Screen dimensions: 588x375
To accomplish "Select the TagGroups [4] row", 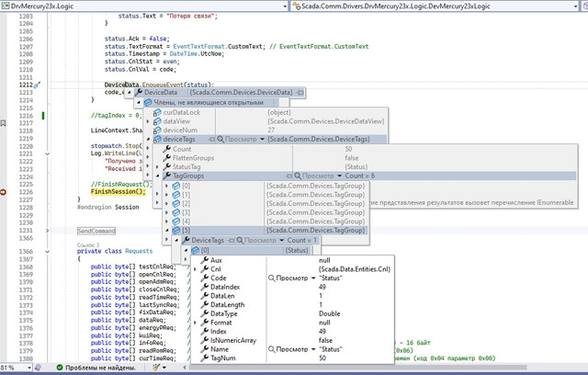I will pos(266,222).
